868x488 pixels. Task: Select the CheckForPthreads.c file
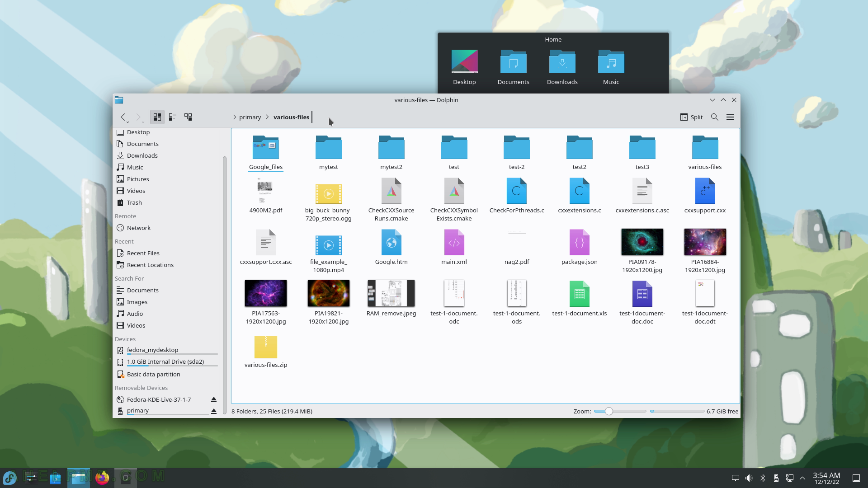(x=517, y=196)
